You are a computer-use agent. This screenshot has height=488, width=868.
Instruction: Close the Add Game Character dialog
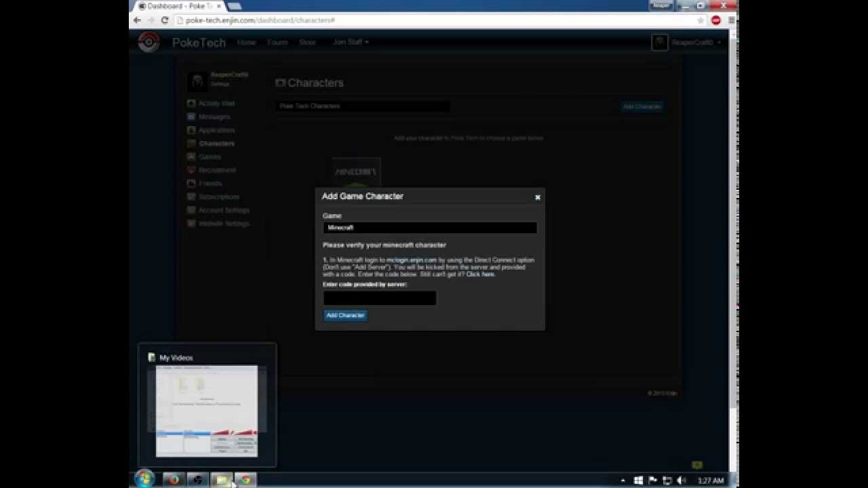tap(538, 197)
